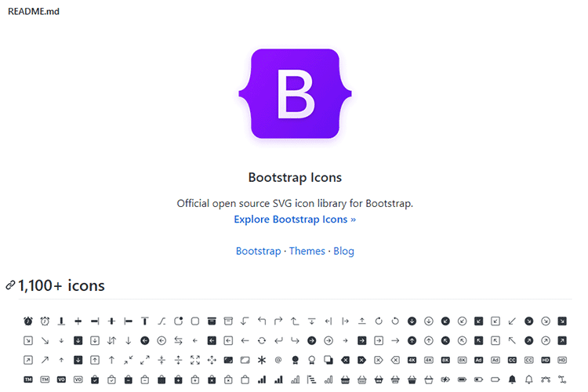
Task: Click the purple Bootstrap logo image
Action: coord(295,93)
